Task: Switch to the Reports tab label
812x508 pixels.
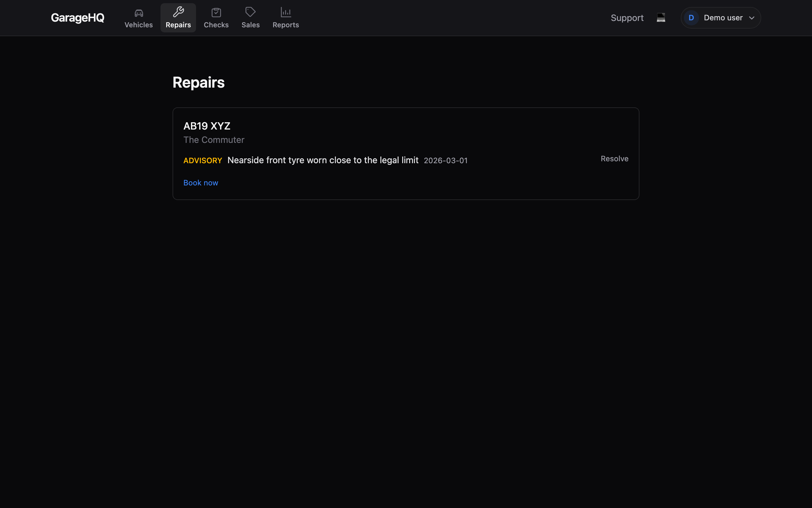Action: click(285, 25)
